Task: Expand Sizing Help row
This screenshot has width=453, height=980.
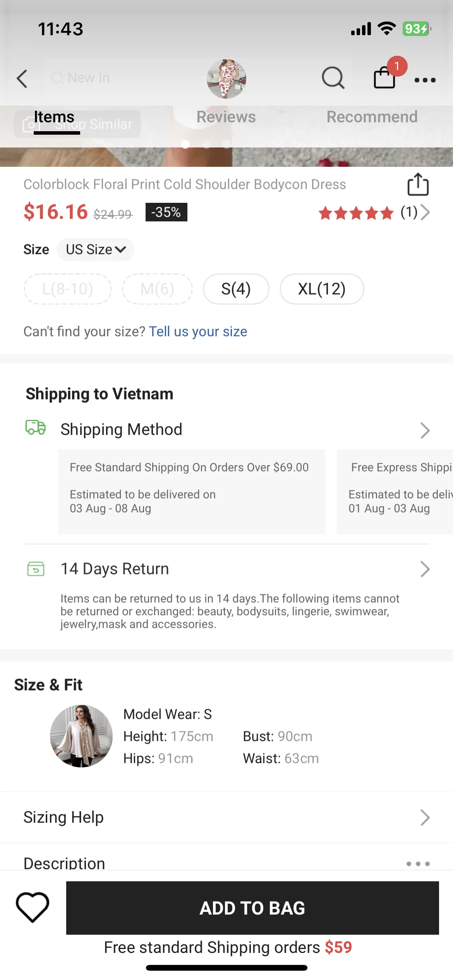Action: click(226, 817)
